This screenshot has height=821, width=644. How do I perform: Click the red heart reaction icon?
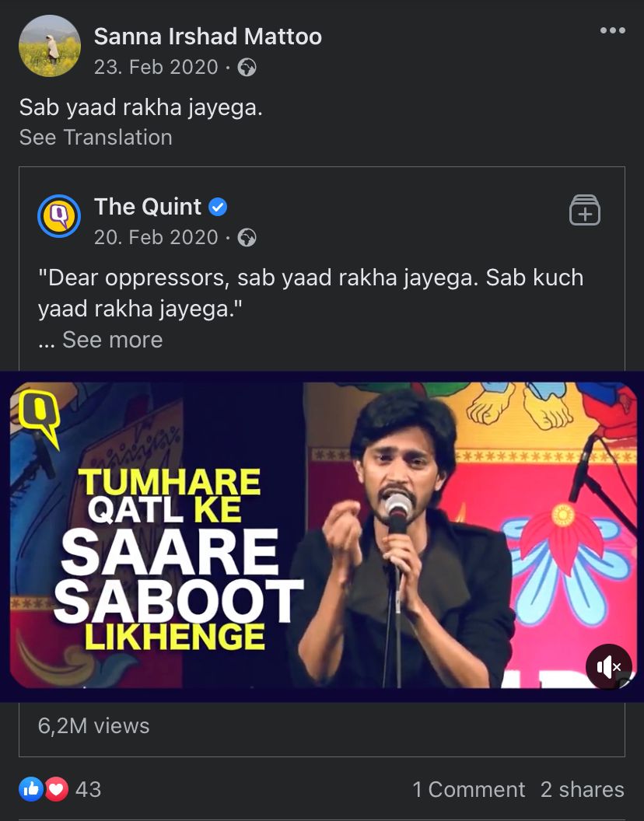point(56,789)
